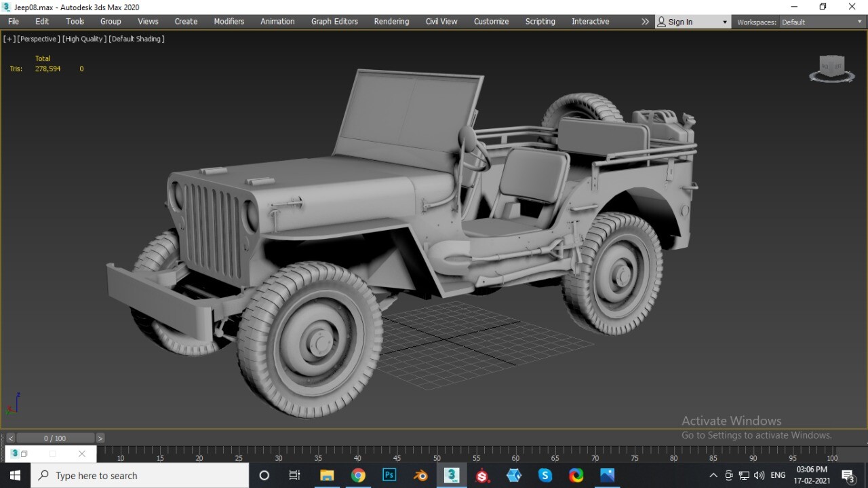Open the Sign In dropdown arrow
This screenshot has width=868, height=488.
click(x=724, y=22)
